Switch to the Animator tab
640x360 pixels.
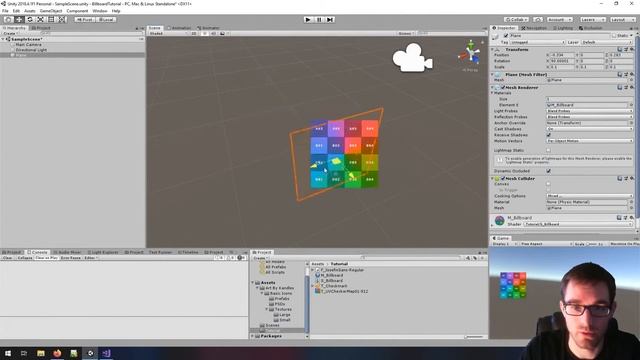[x=209, y=28]
